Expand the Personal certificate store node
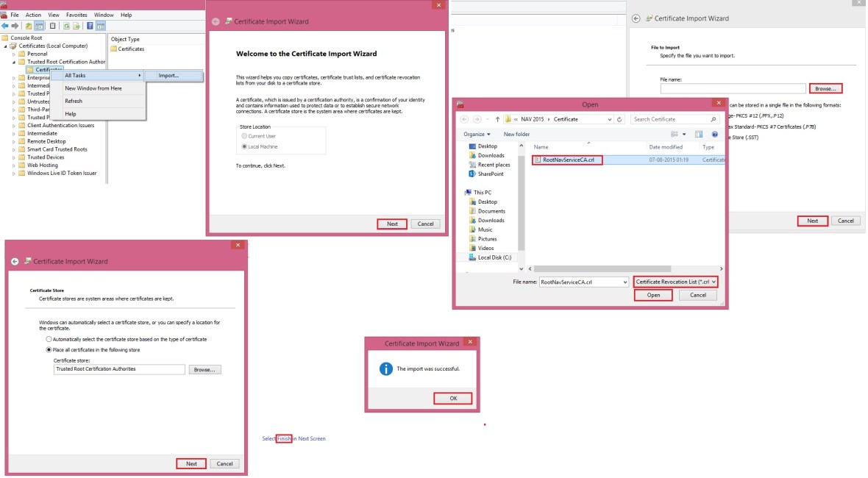This screenshot has height=478, width=868. click(x=13, y=54)
